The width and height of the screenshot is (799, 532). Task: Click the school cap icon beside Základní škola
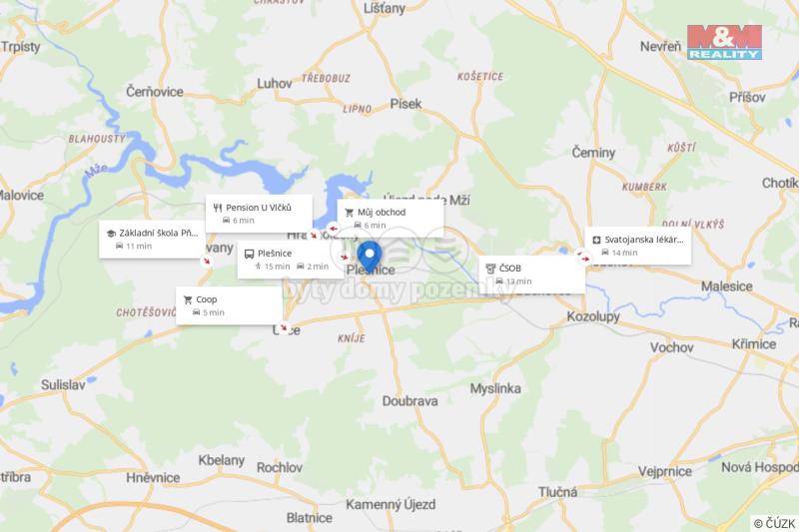click(x=111, y=234)
